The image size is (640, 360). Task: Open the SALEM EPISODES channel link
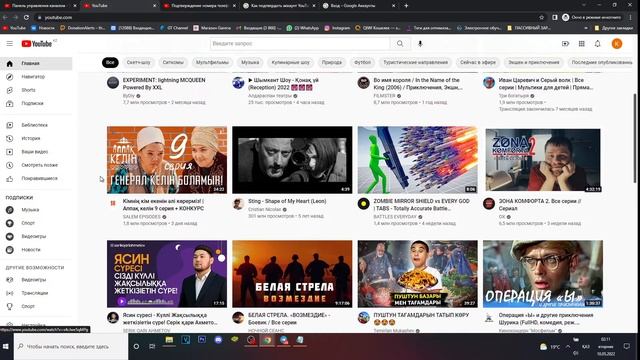pyautogui.click(x=142, y=217)
